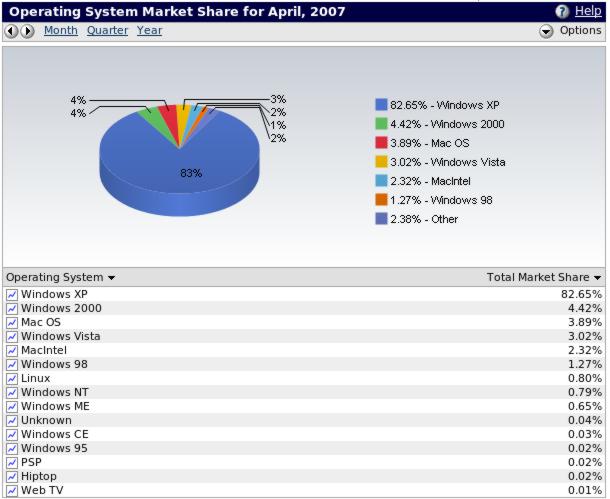The height and width of the screenshot is (499, 610).
Task: Select the '2.38% - Other' legend text
Action: point(424,219)
